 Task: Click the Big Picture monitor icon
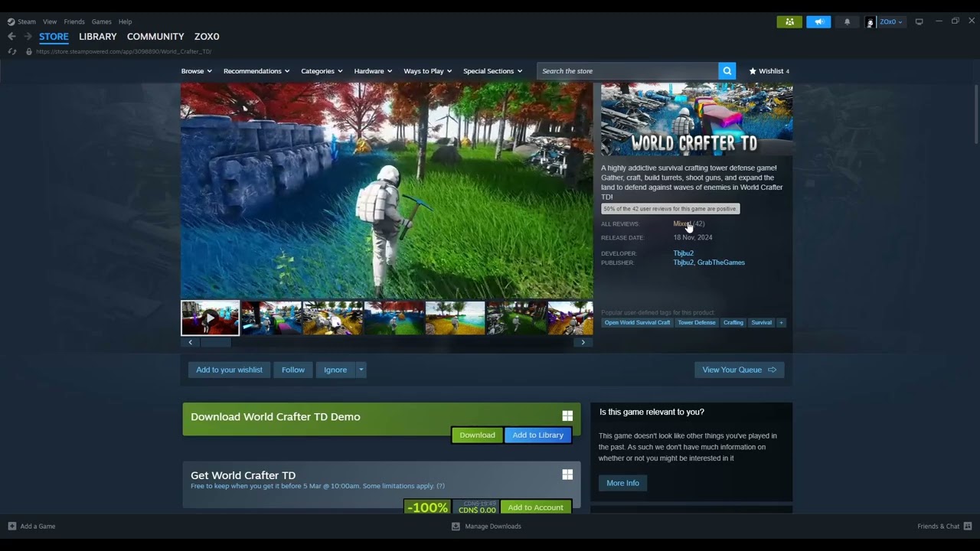(x=919, y=21)
